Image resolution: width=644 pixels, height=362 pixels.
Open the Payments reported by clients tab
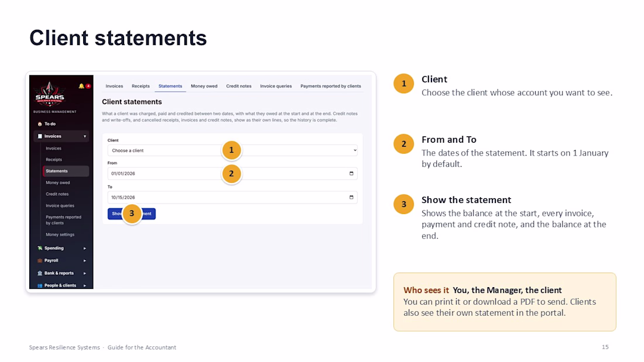331,86
